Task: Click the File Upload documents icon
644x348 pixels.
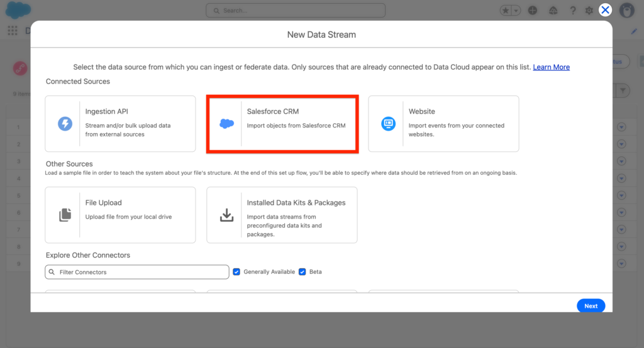Action: 65,215
